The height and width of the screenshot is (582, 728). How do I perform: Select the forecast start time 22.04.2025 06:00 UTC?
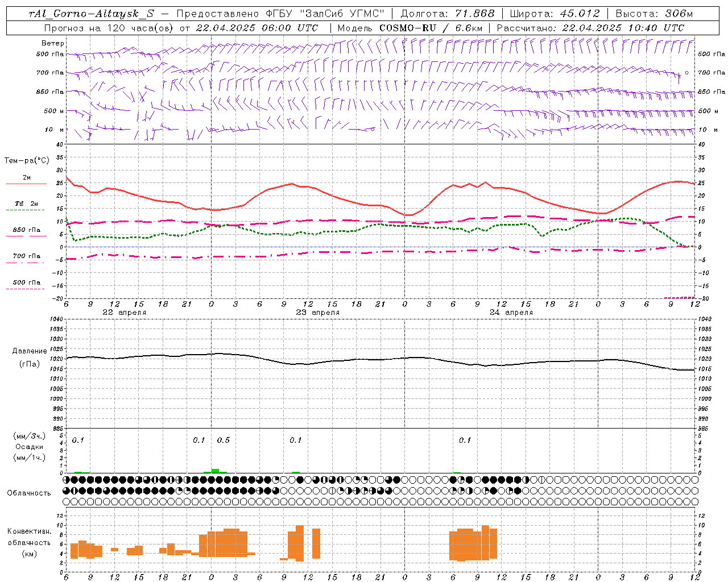[257, 28]
